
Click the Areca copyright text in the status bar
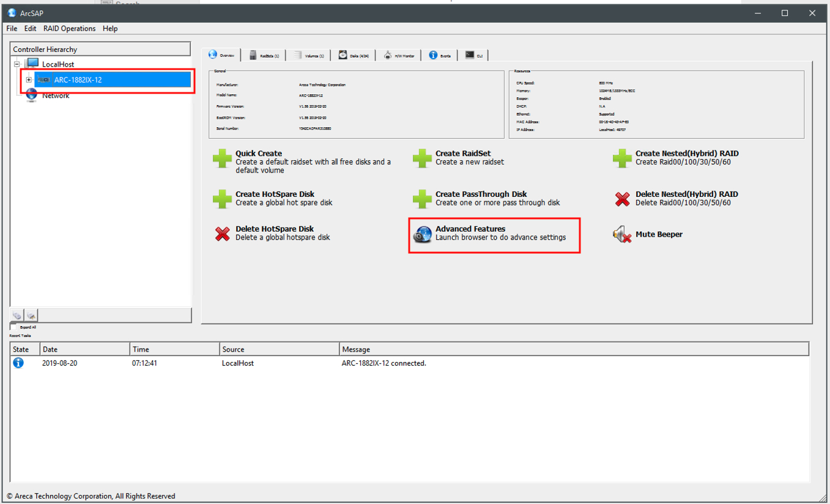pos(91,496)
